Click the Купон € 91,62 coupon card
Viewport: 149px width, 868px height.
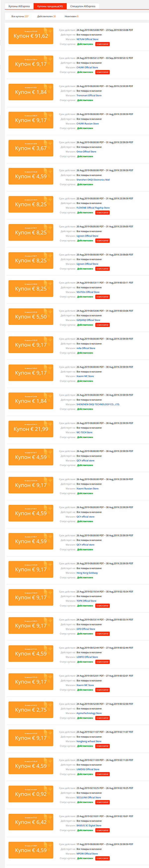(x=31, y=36)
